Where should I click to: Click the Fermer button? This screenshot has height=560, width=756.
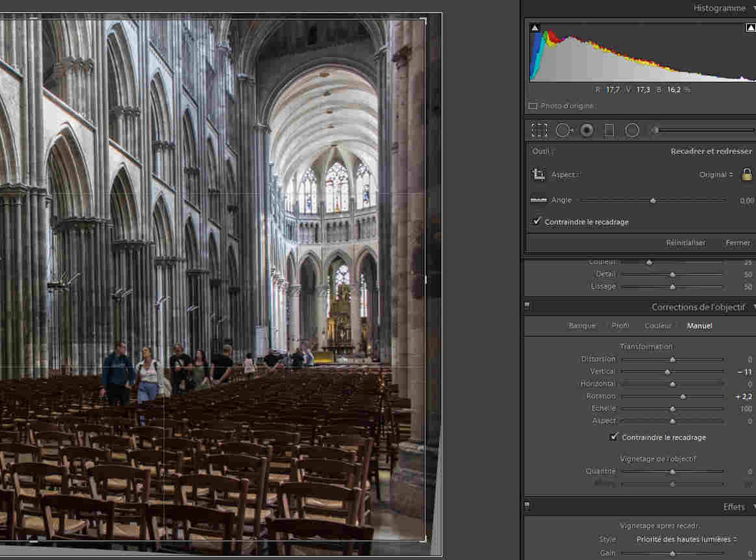[738, 242]
